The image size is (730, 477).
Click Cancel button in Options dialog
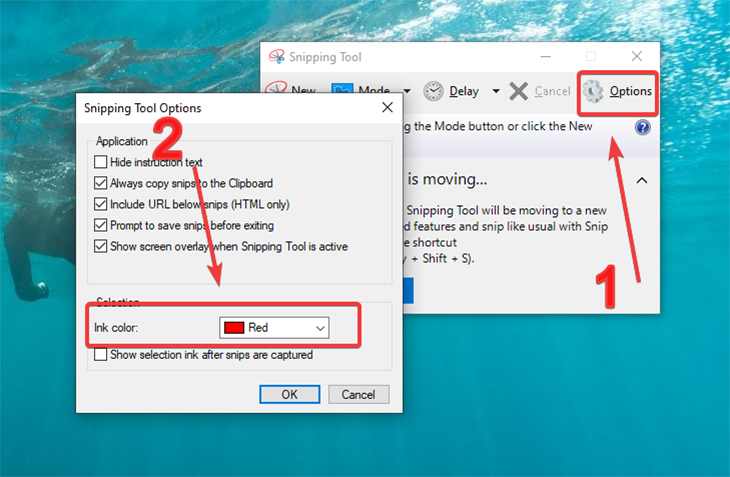(358, 395)
